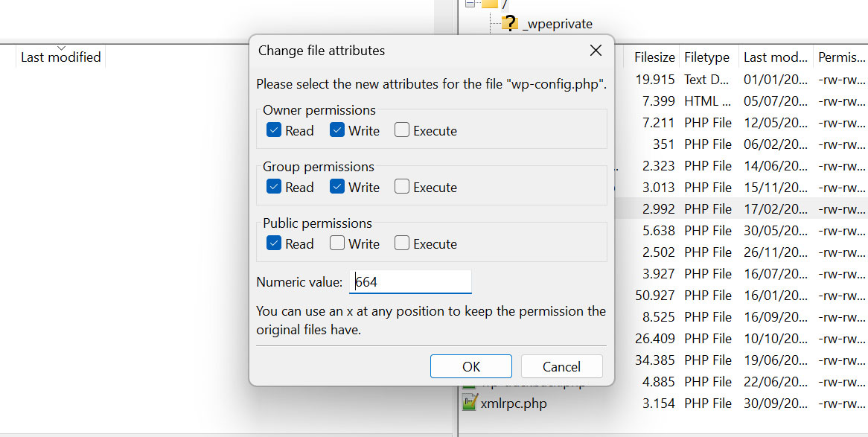Viewport: 868px width, 437px height.
Task: Cancel the file attributes dialog
Action: tap(561, 366)
